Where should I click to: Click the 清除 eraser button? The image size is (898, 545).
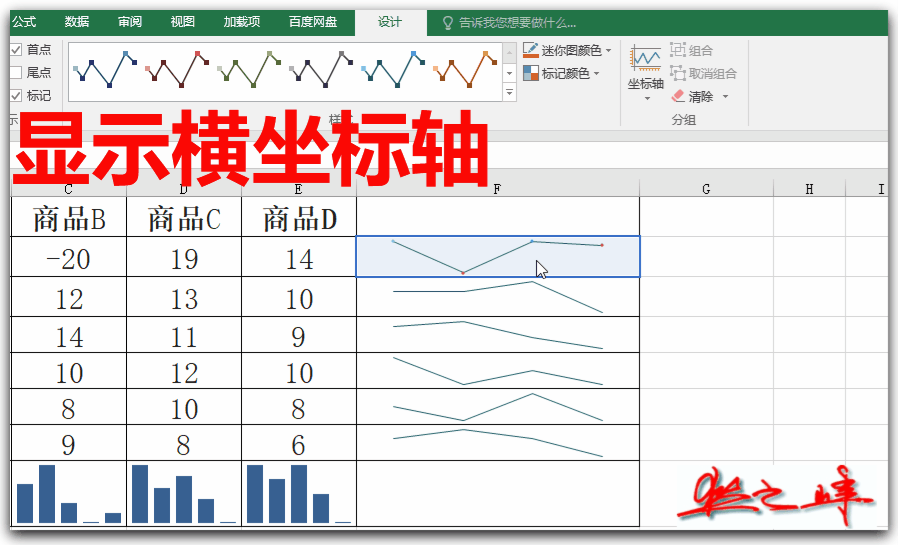tap(692, 96)
